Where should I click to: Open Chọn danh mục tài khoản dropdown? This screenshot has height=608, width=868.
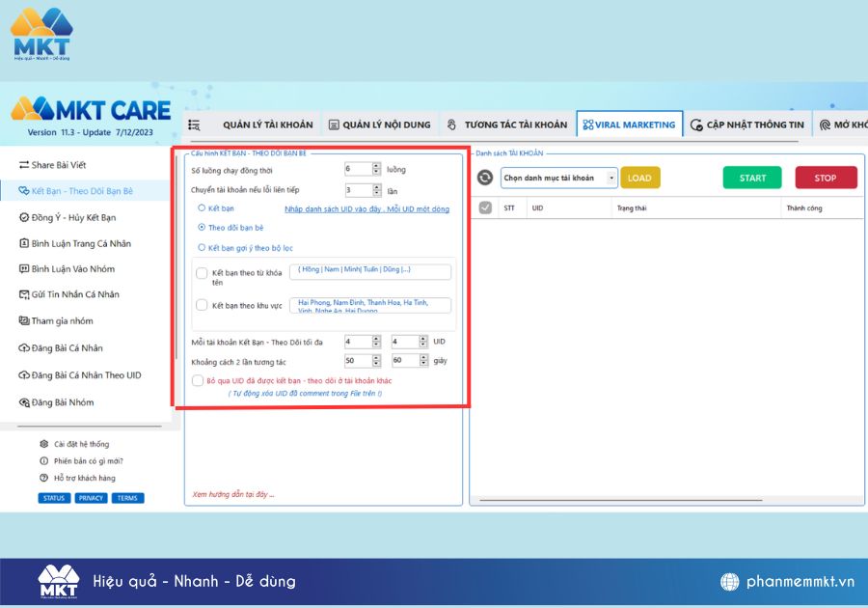559,178
